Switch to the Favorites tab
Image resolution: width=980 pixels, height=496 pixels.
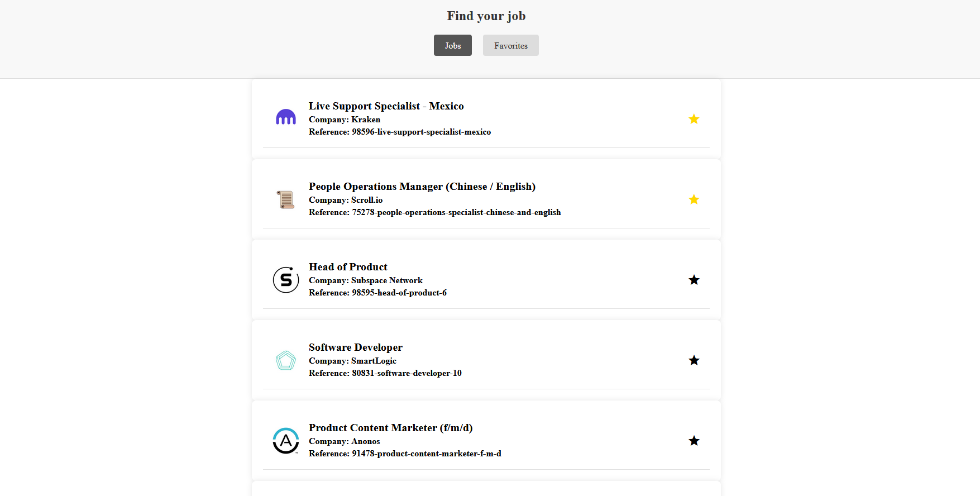click(x=510, y=45)
